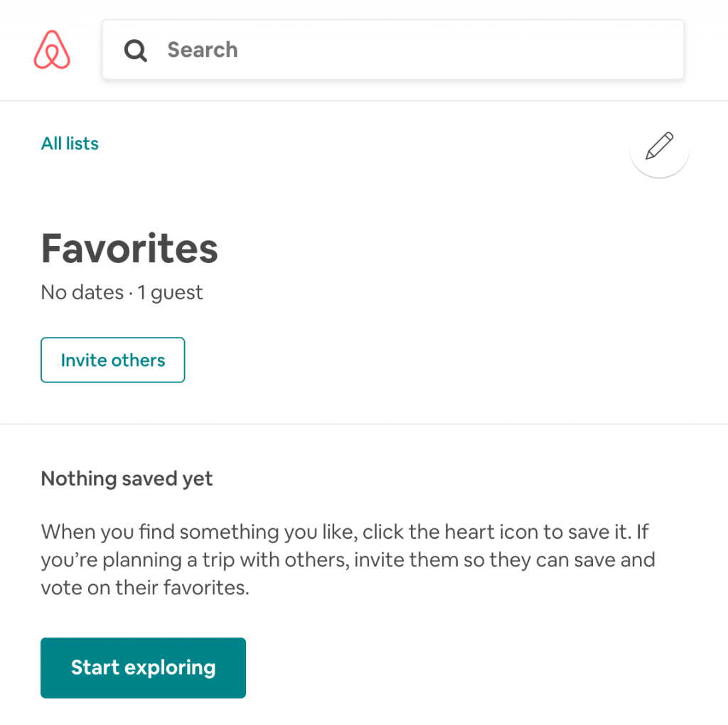Image resolution: width=728 pixels, height=725 pixels.
Task: Click the Nothing saved yet heading
Action: 127,478
